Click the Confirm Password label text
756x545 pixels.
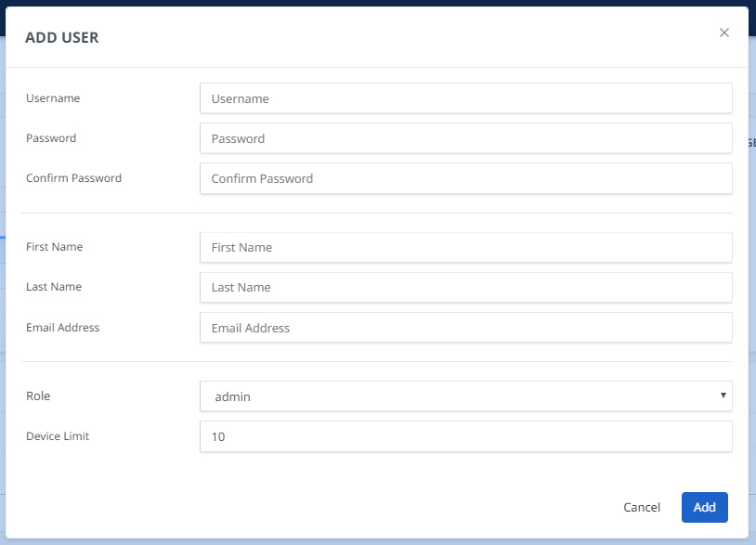[x=73, y=178]
